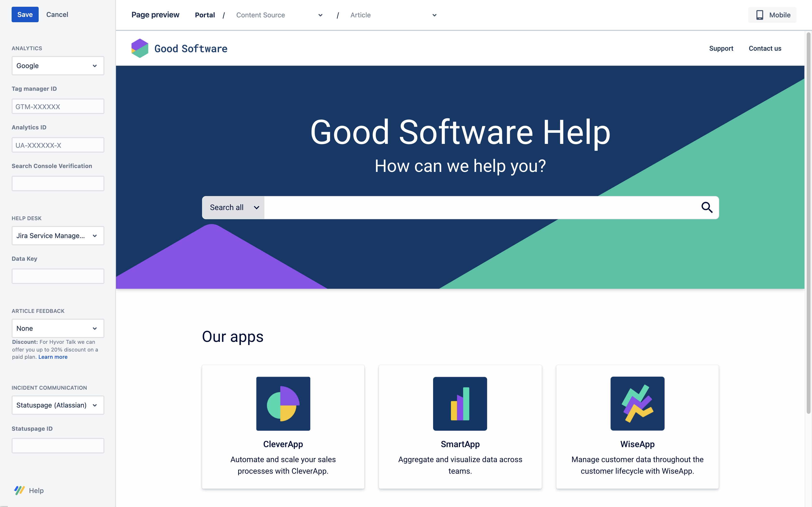This screenshot has height=507, width=812.
Task: Click the Save button
Action: point(25,14)
